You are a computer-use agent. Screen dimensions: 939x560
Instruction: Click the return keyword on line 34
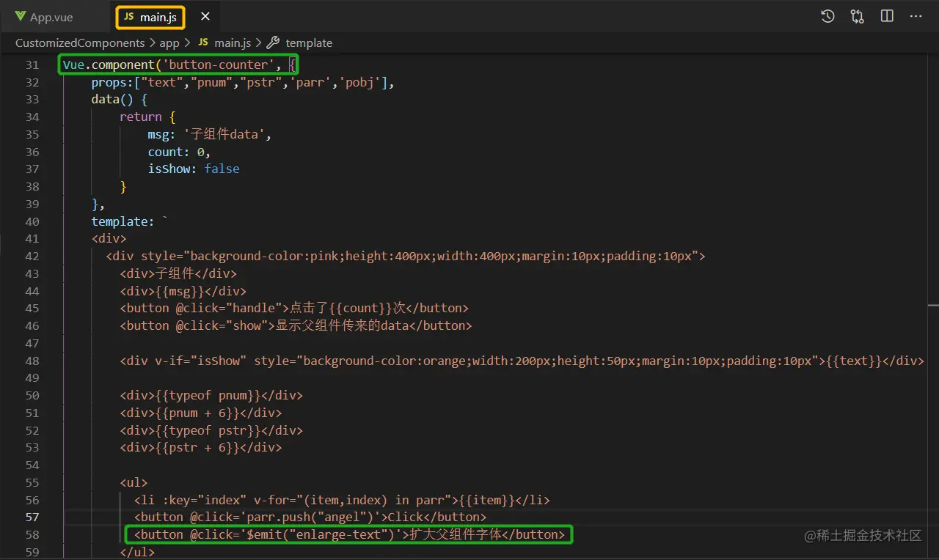pos(141,117)
